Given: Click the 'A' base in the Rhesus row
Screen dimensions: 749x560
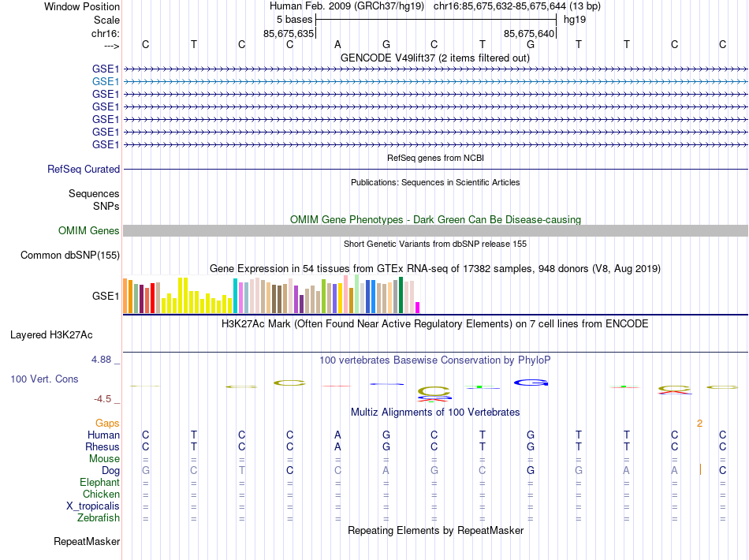Looking at the screenshot, I should click(x=337, y=446).
